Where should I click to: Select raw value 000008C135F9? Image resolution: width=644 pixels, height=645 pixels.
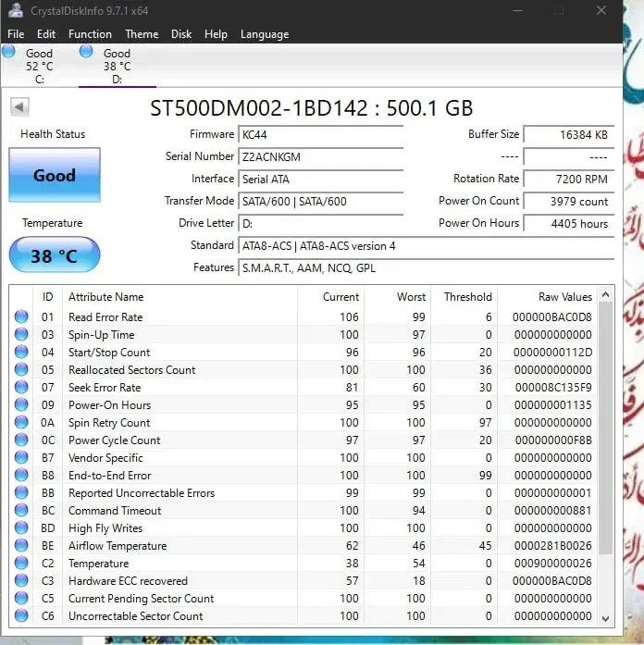tap(553, 388)
